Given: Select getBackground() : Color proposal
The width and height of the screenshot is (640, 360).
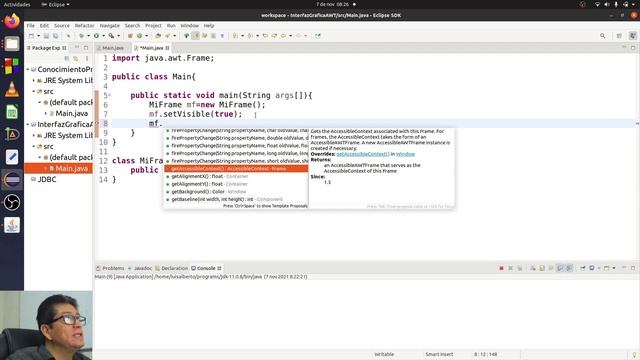Looking at the screenshot, I should [x=237, y=191].
